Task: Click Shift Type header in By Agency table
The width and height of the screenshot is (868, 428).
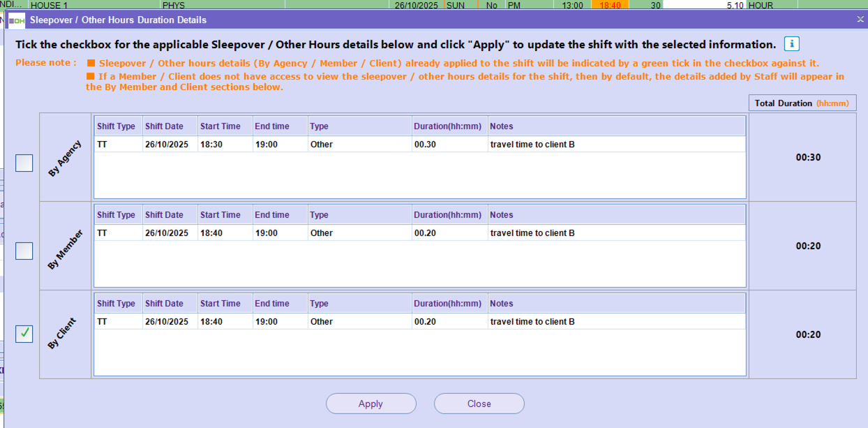Action: coord(116,126)
